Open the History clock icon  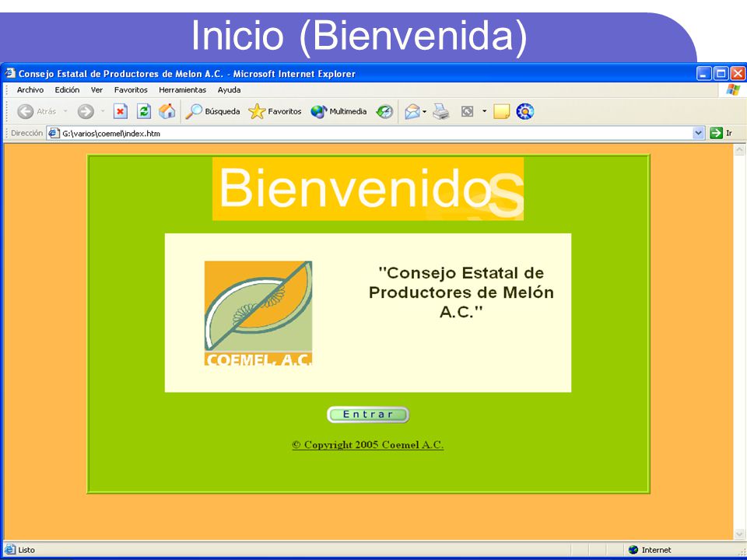click(x=384, y=111)
